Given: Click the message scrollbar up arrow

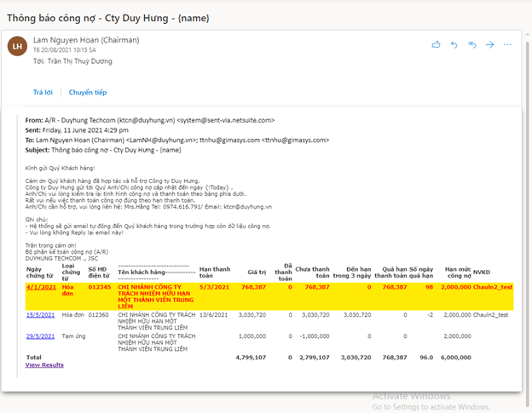Looking at the screenshot, I should 528,35.
